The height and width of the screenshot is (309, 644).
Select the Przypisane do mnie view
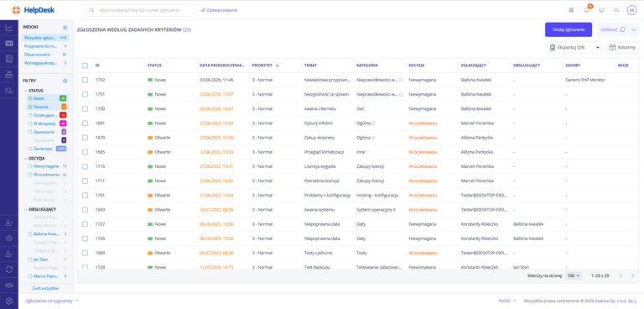pyautogui.click(x=45, y=46)
